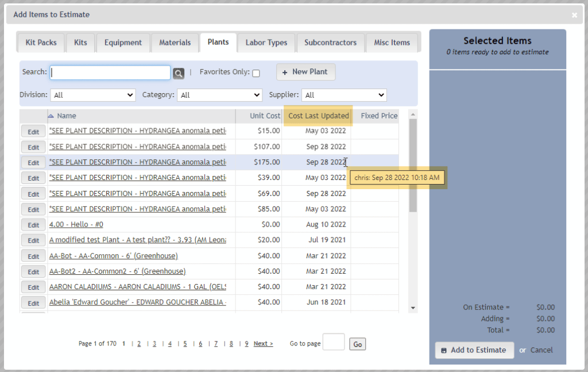This screenshot has width=588, height=372.
Task: Switch to the Kit Packs tab
Action: pyautogui.click(x=41, y=43)
